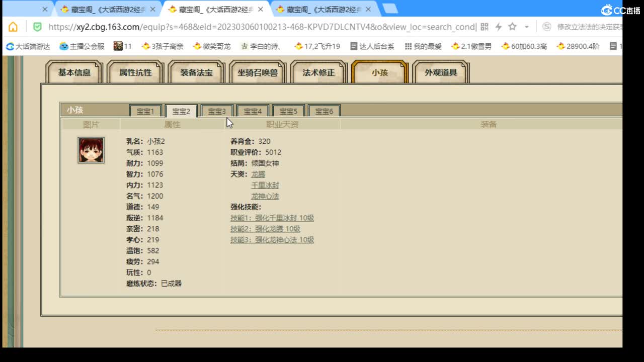644x362 pixels.
Task: Open the 达人后台系 bookmark
Action: [372, 46]
